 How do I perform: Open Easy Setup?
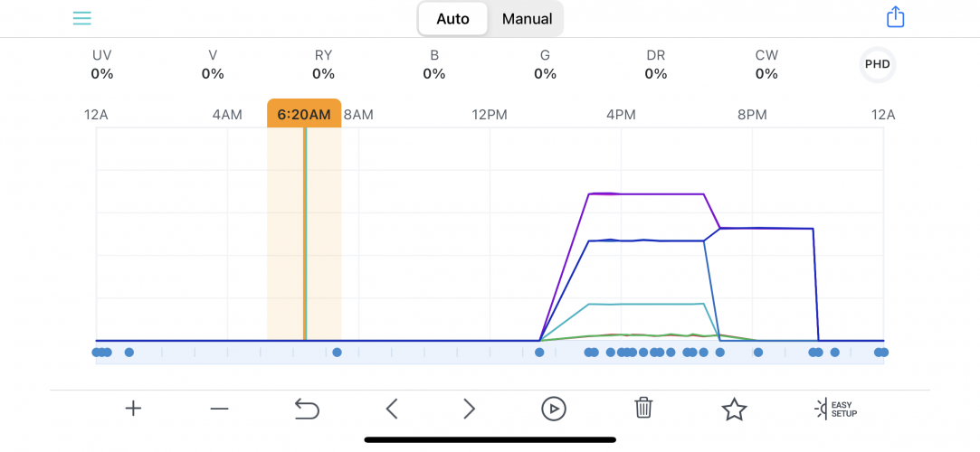835,409
